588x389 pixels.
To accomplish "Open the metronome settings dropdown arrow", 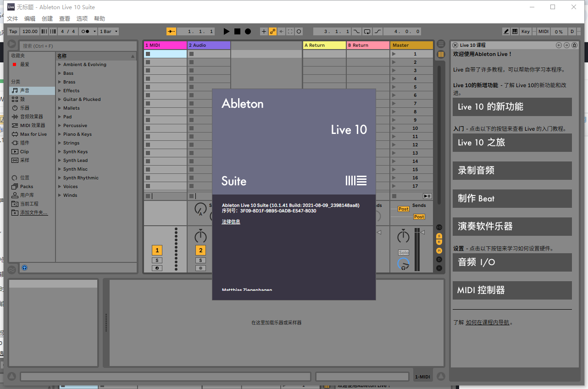I will 94,32.
